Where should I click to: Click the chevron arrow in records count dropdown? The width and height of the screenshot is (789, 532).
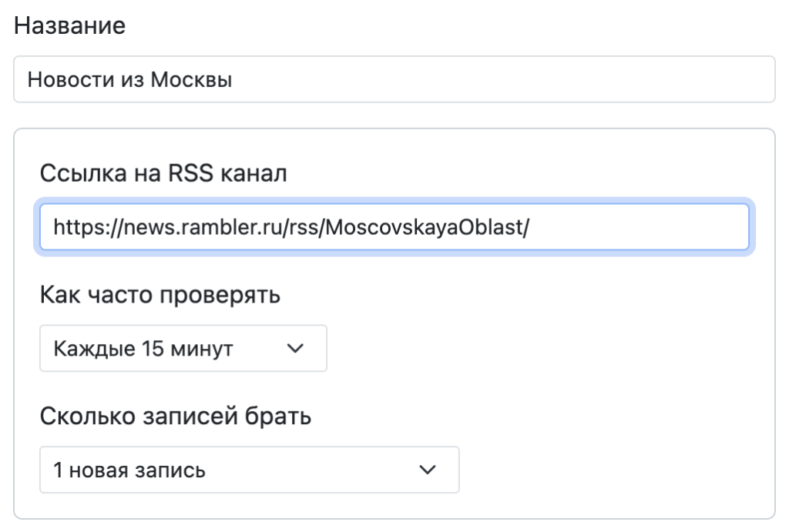tap(427, 470)
